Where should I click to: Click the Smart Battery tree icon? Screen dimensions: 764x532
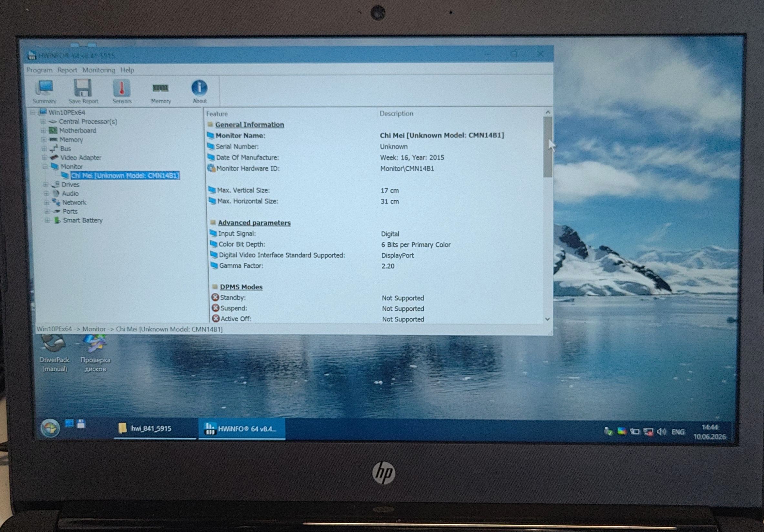57,220
